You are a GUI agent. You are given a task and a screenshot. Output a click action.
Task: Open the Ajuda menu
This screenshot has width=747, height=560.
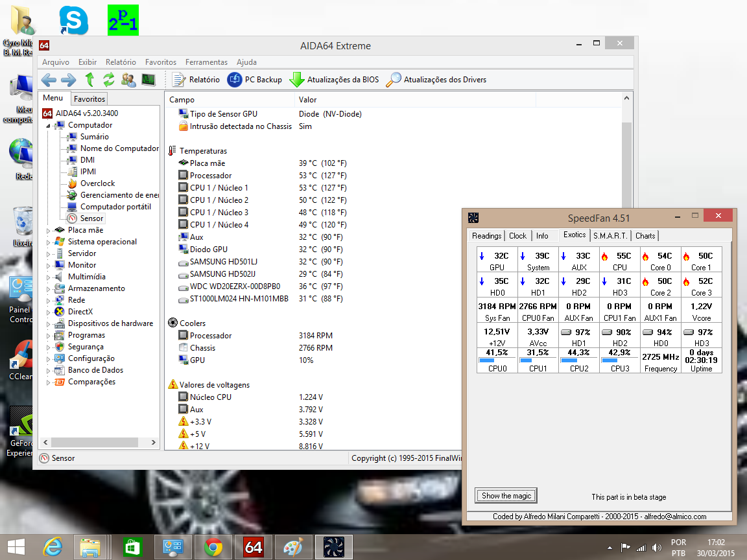pyautogui.click(x=246, y=62)
